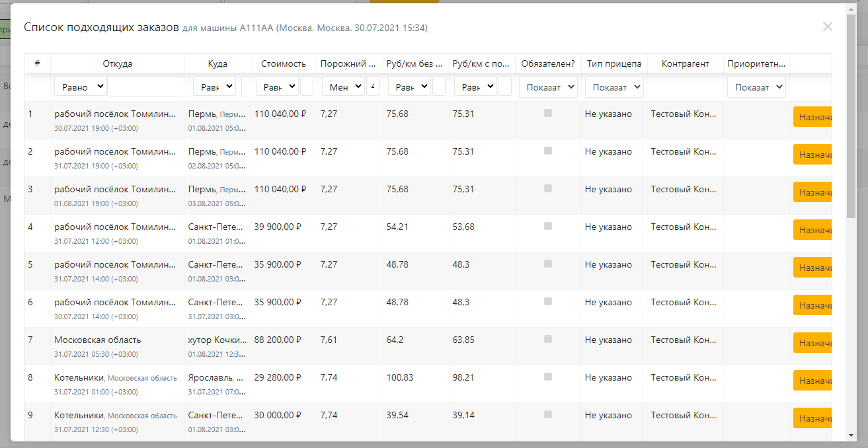The height and width of the screenshot is (448, 868).
Task: Open the Обязателен filter dropdown
Action: 548,87
